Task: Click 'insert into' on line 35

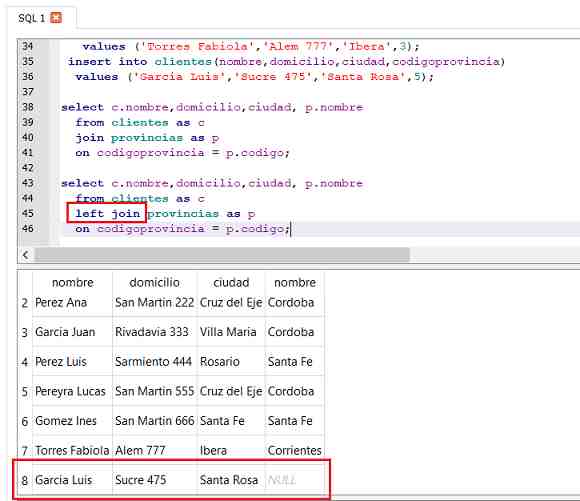Action: point(107,61)
